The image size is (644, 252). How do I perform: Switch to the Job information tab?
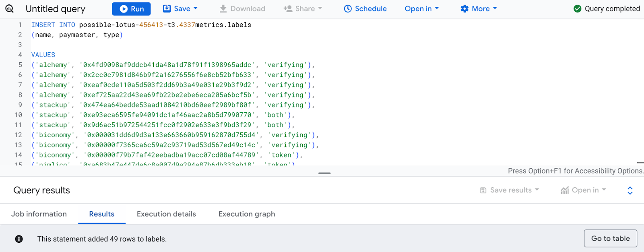(x=39, y=214)
